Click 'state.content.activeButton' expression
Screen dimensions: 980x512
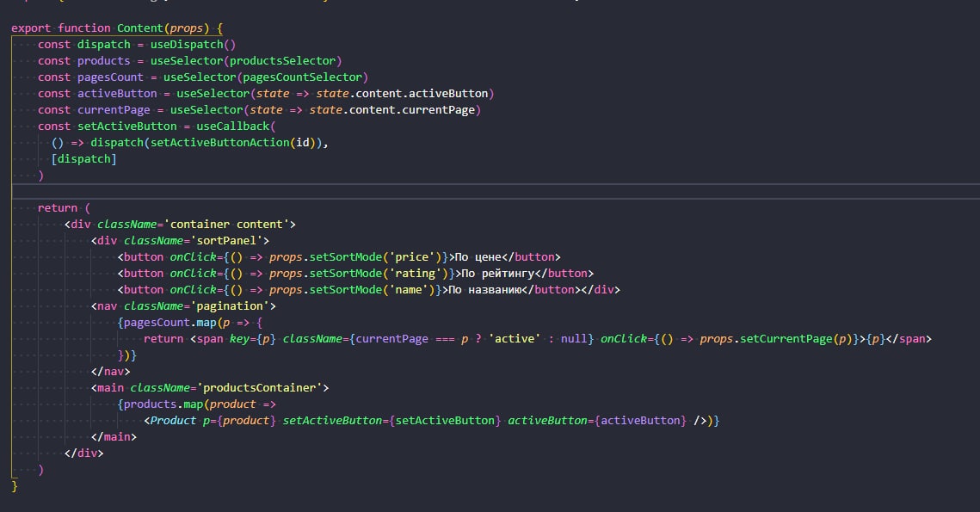coord(402,93)
